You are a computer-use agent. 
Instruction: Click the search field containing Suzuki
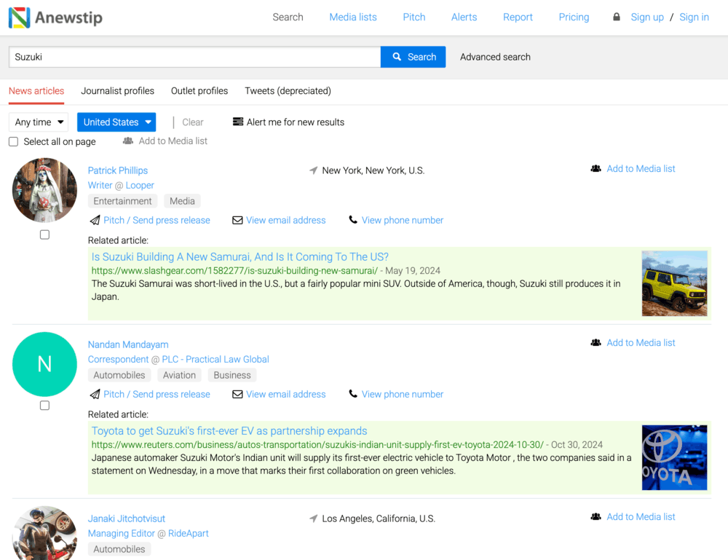(194, 57)
